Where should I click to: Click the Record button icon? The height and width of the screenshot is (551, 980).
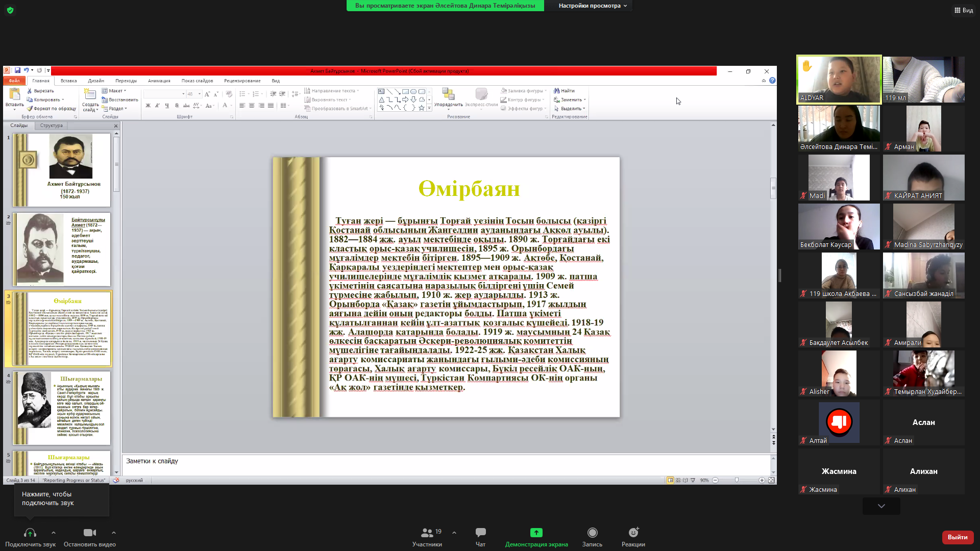click(592, 533)
